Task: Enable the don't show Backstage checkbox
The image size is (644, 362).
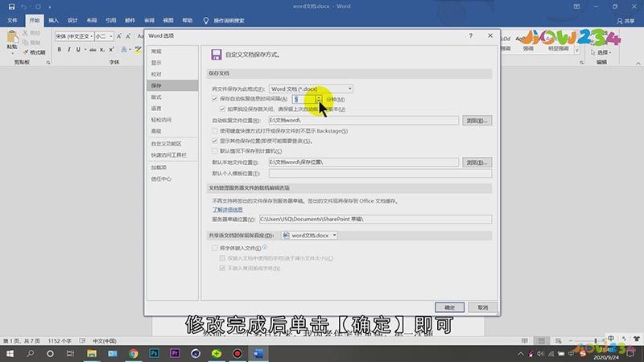Action: click(214, 130)
